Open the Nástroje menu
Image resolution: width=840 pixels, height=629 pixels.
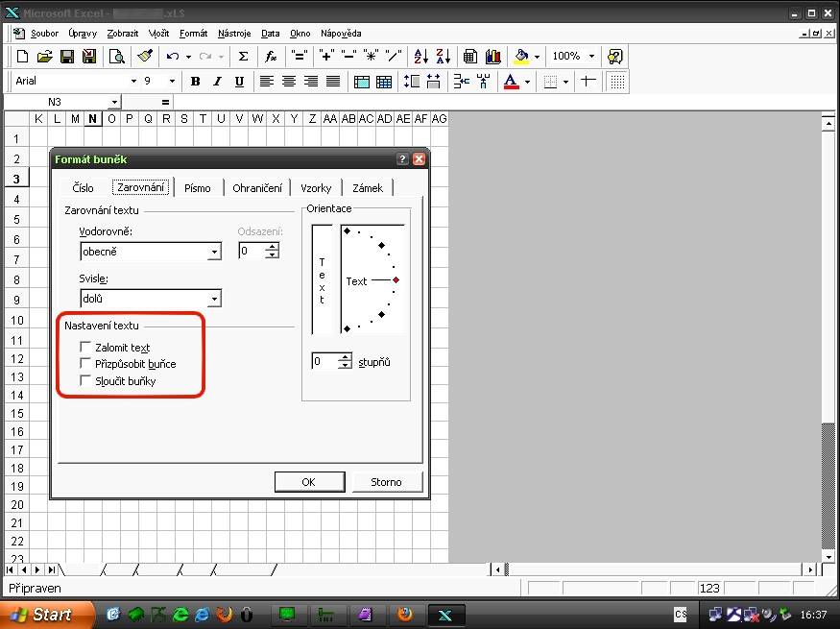click(x=234, y=34)
